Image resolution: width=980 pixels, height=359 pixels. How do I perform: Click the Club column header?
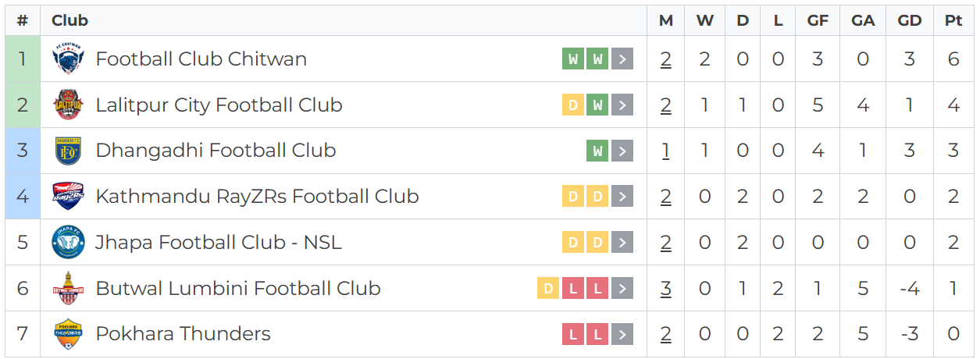click(x=70, y=21)
